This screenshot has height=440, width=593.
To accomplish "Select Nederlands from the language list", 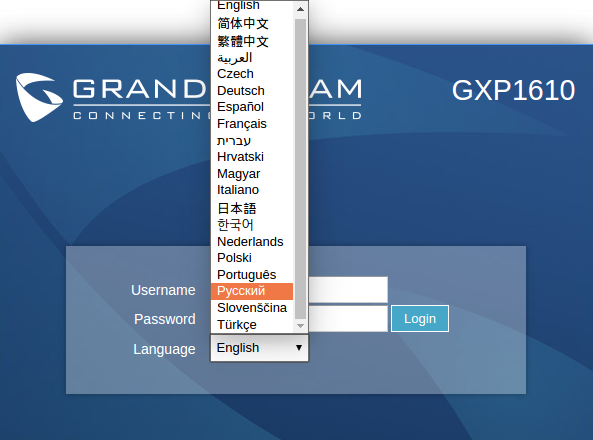I will click(x=252, y=241).
